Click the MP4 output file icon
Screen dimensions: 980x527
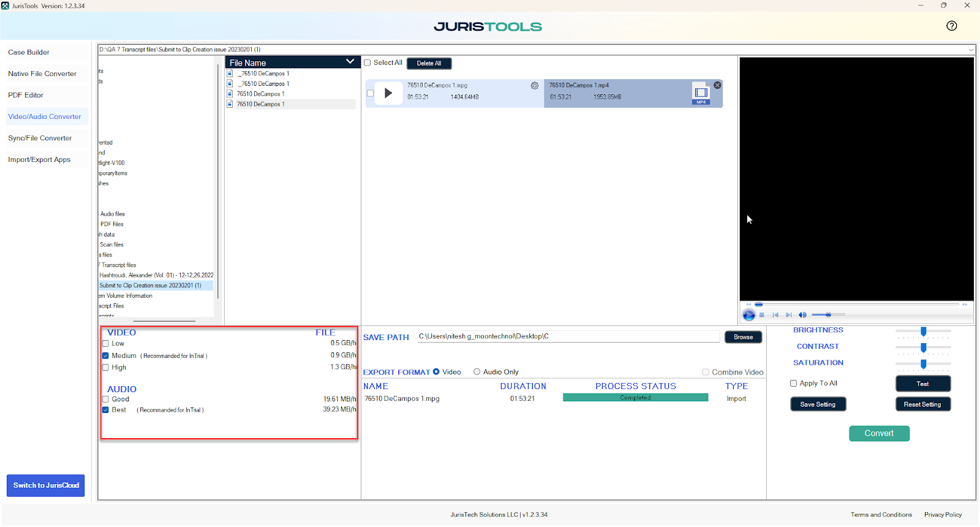point(701,93)
